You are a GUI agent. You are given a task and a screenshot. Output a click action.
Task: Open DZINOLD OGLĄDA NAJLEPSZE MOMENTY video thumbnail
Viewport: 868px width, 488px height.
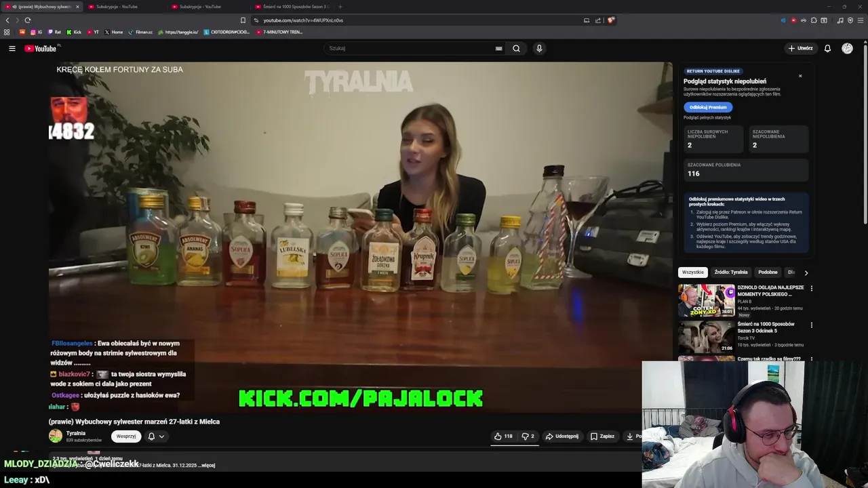(x=707, y=301)
